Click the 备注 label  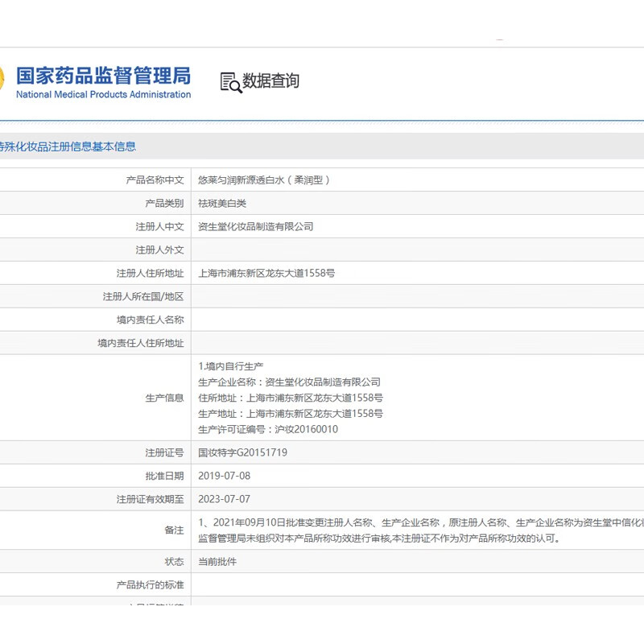(x=174, y=530)
